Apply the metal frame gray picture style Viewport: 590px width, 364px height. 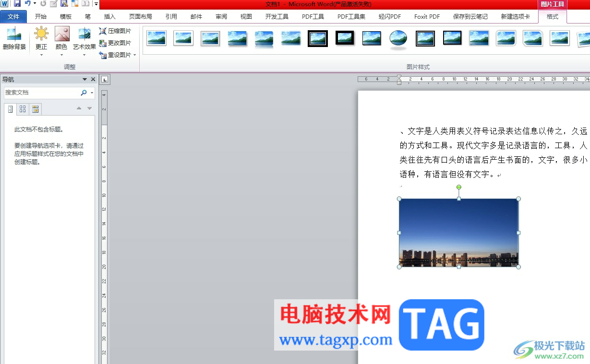210,38
